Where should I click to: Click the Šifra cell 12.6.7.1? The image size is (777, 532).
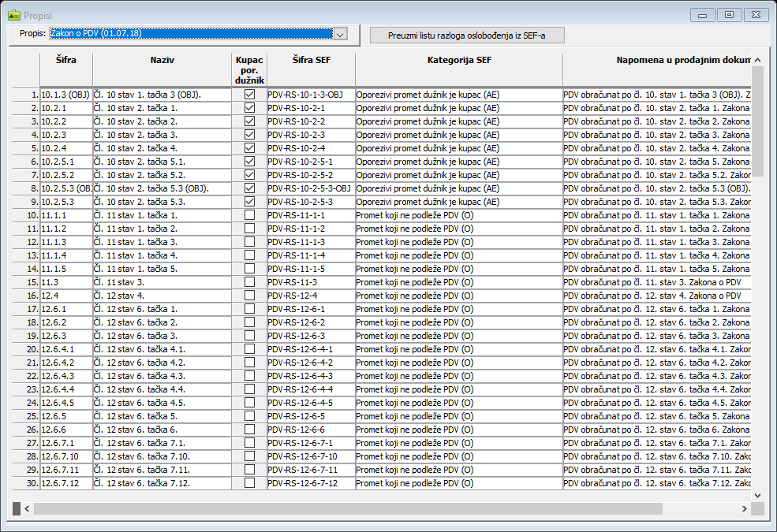click(66, 443)
